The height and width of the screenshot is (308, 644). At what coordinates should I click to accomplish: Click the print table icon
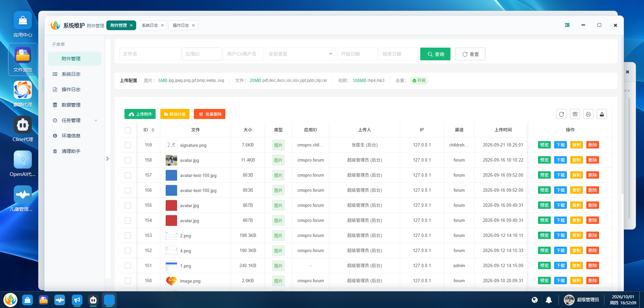pyautogui.click(x=588, y=114)
